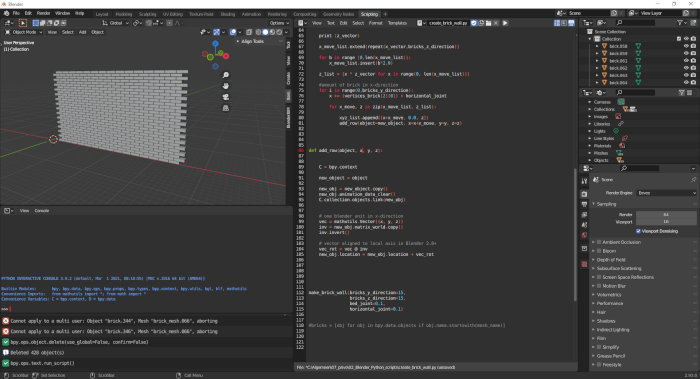Viewport: 700px width, 379px height.
Task: Click the Viewport samples value field
Action: (666, 222)
